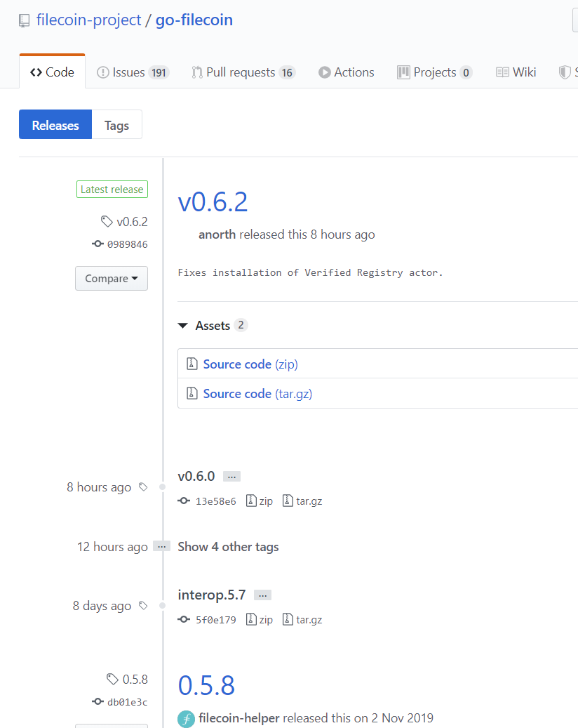This screenshot has width=578, height=728.
Task: Expand Show 4 other tags
Action: point(228,547)
